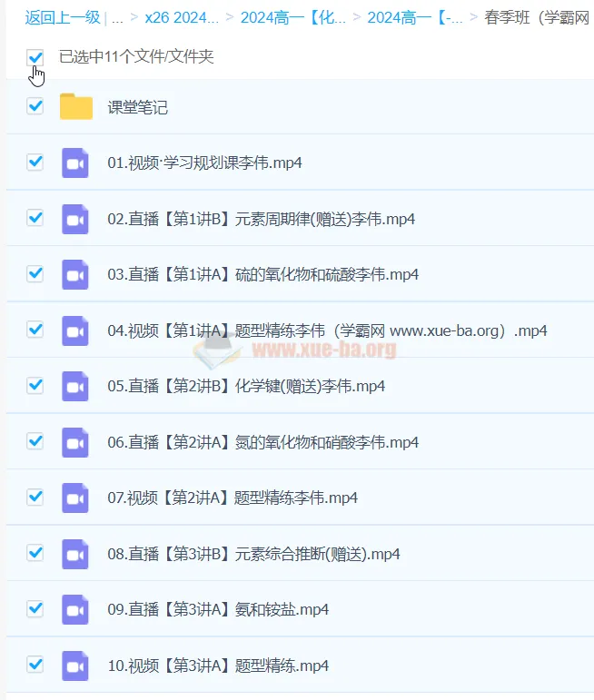The height and width of the screenshot is (700, 594).
Task: Go to 2024高一【化... breadcrumb folder
Action: point(291,17)
